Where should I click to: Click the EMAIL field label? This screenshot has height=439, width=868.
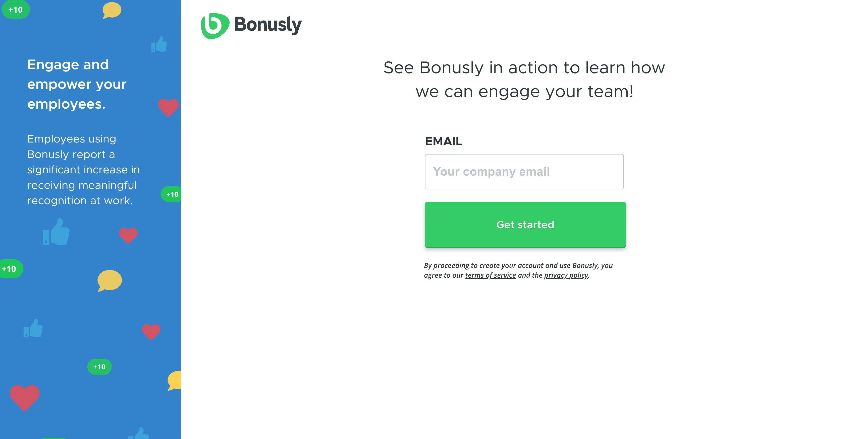tap(444, 141)
